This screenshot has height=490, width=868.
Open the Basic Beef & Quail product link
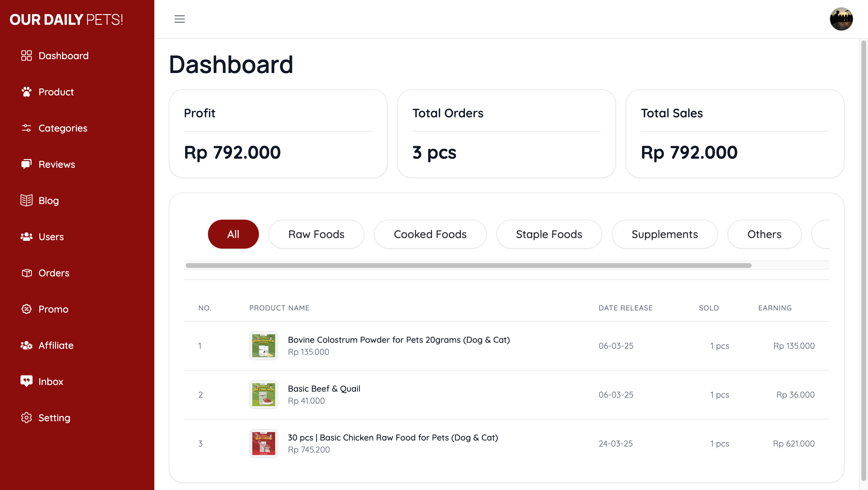point(324,389)
